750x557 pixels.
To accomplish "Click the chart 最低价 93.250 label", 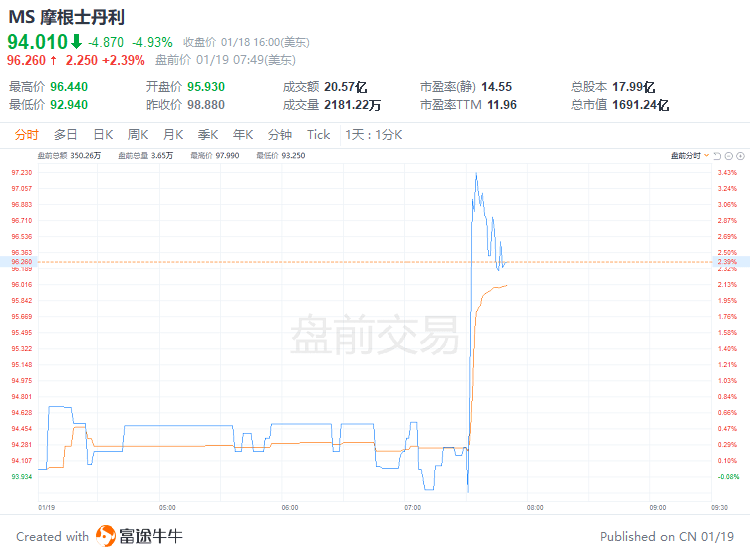I will point(281,155).
